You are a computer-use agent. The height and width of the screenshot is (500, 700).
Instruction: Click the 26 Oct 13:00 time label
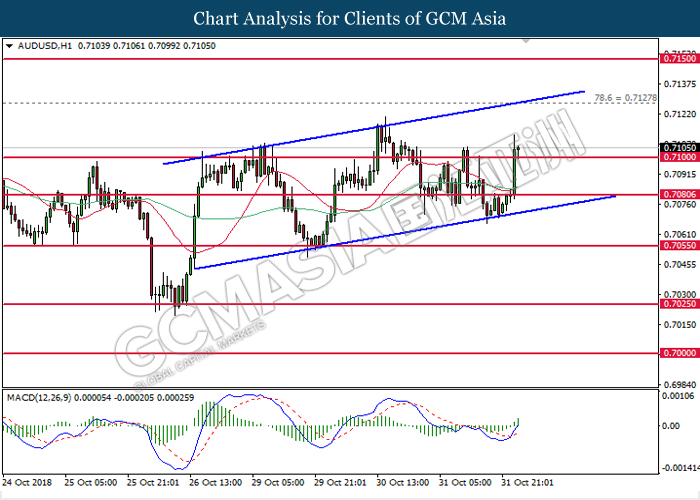click(216, 483)
